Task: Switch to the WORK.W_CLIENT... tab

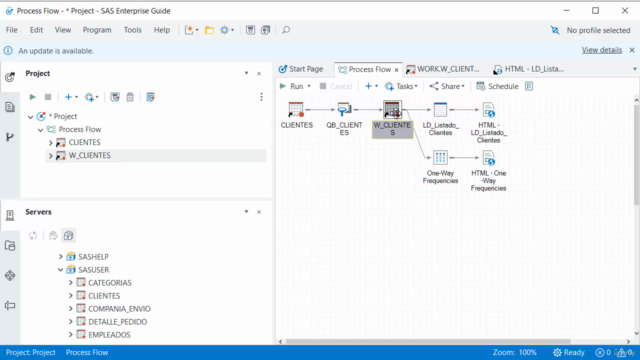Action: 443,69
